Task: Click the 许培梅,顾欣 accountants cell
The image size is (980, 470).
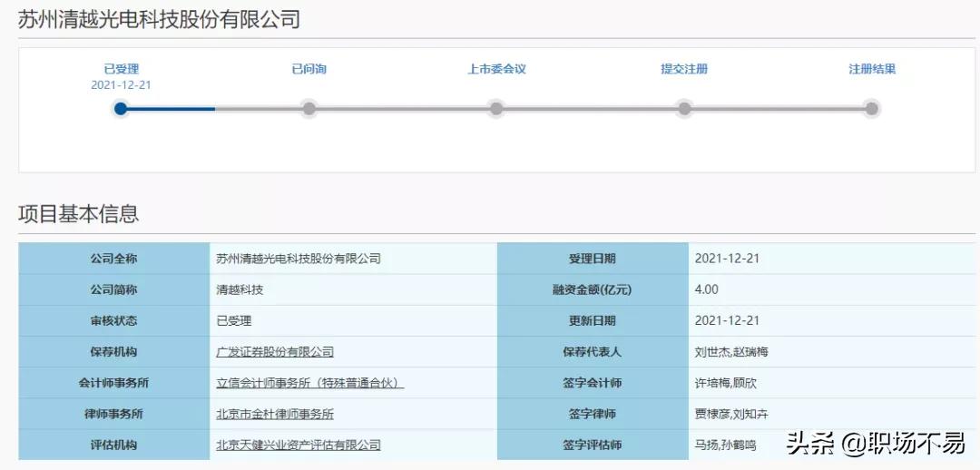Action: click(831, 383)
